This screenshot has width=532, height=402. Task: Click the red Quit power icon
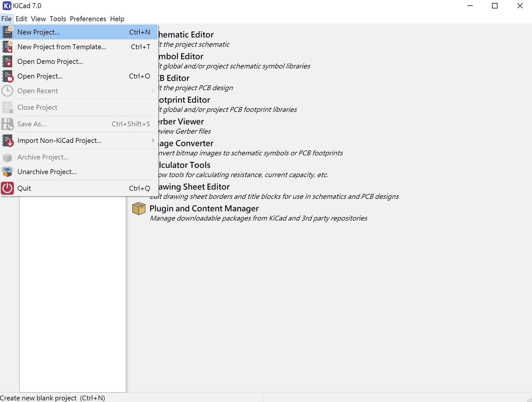[x=8, y=188]
